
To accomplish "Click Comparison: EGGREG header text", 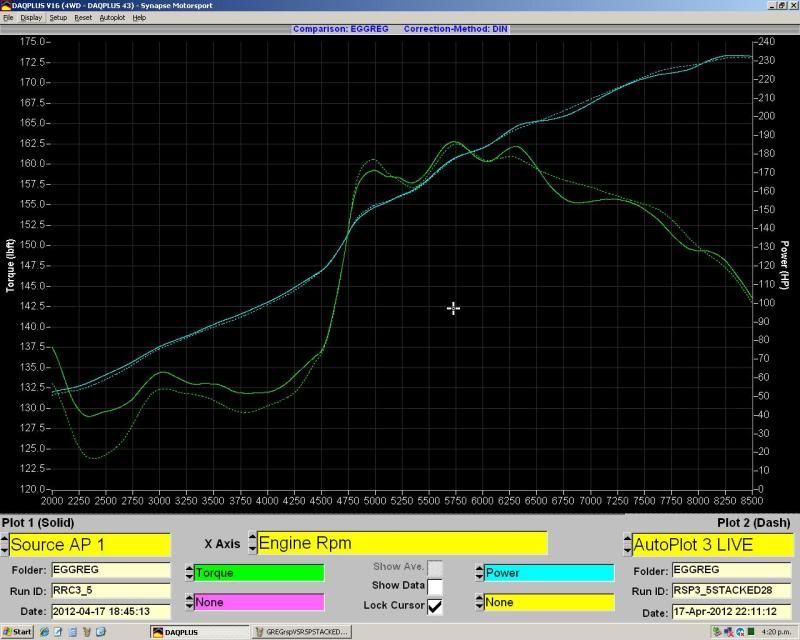I will point(340,29).
